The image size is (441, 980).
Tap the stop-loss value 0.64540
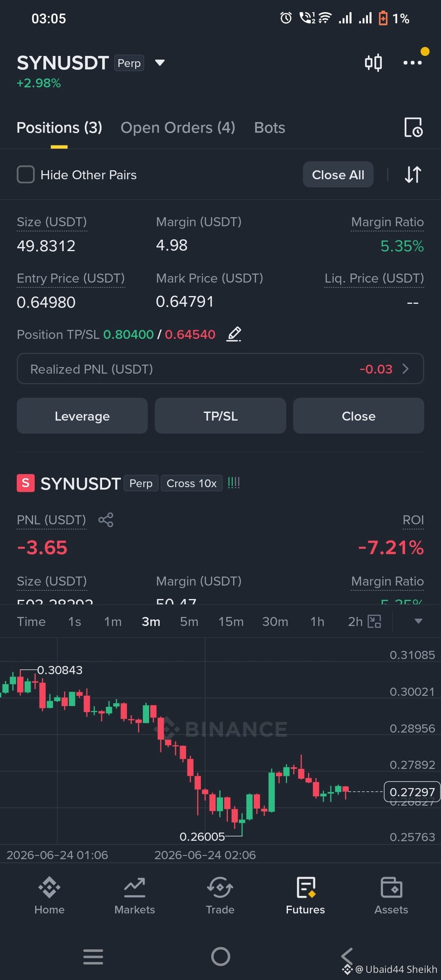coord(190,334)
